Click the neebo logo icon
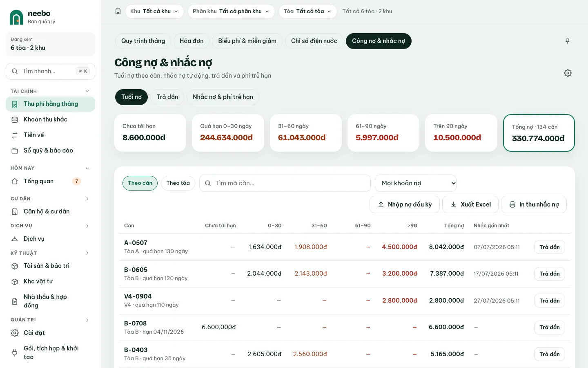588x368 pixels. point(16,17)
